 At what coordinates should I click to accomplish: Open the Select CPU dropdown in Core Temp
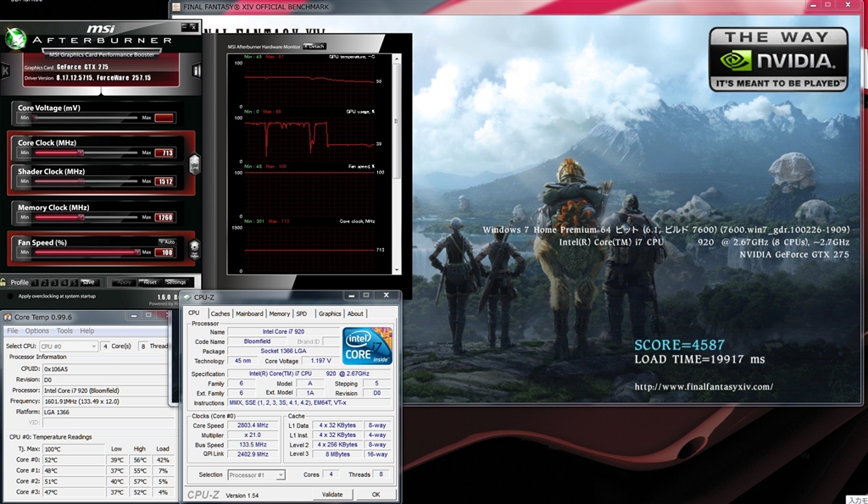coord(69,346)
